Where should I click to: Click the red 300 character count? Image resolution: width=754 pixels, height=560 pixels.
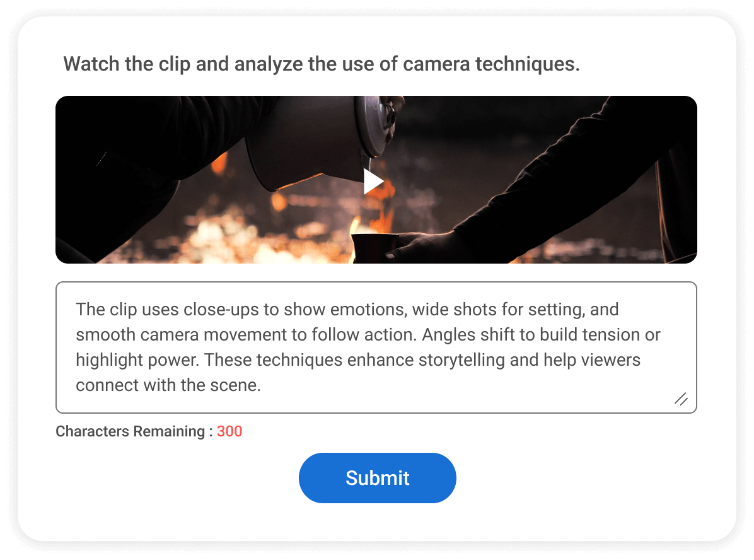pyautogui.click(x=229, y=431)
